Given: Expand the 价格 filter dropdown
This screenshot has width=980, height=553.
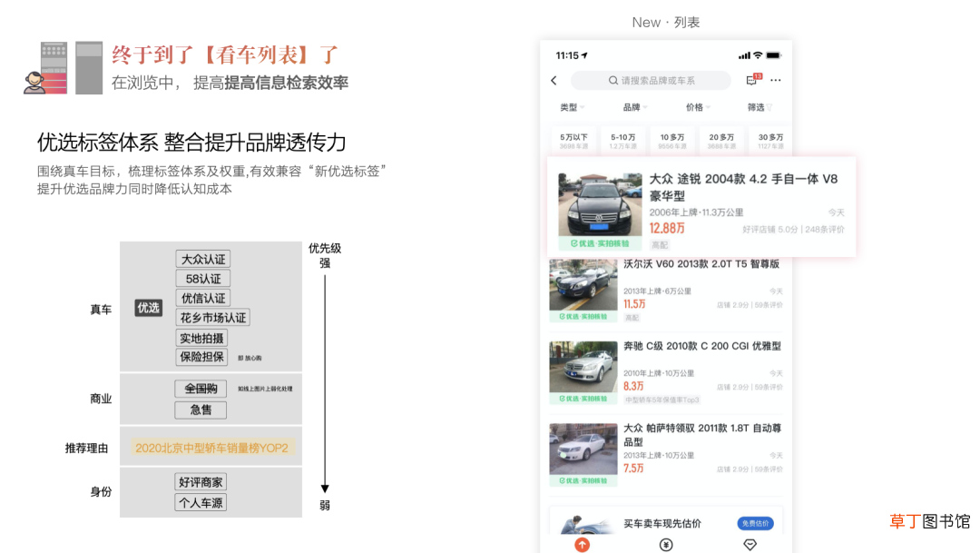Looking at the screenshot, I should point(698,107).
